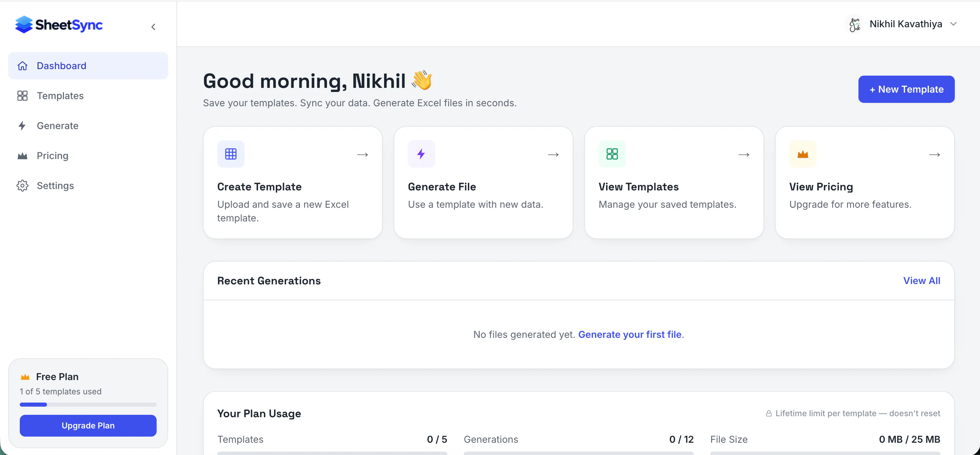This screenshot has height=455, width=980.
Task: Click the View Templates green grid icon
Action: pos(612,154)
